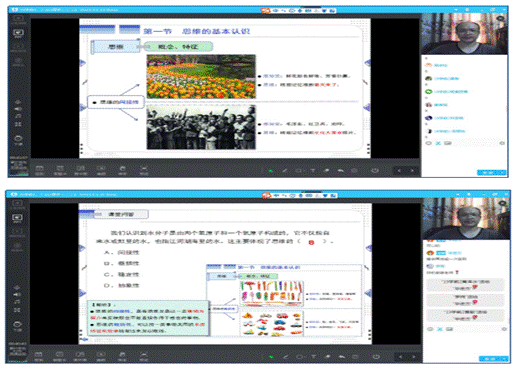This screenshot has height=370, width=521.
Task: Click the undo arrow in the quiz-slide window
Action: coord(342,357)
